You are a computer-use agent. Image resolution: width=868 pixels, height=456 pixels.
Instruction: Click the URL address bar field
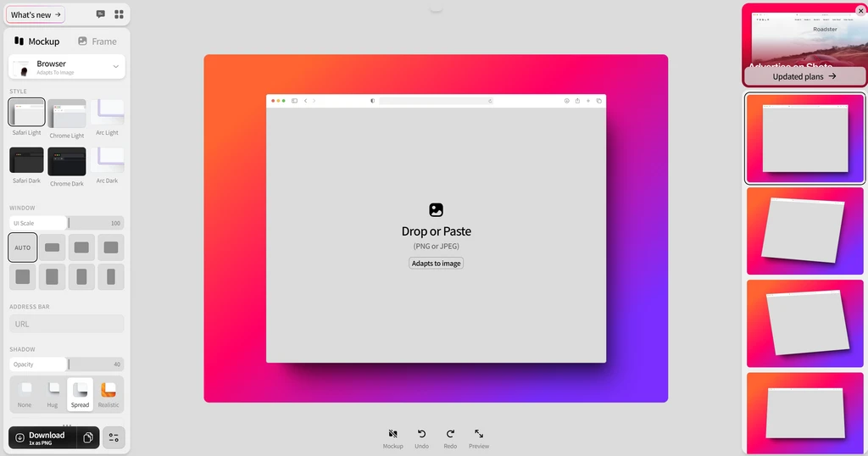(x=67, y=324)
